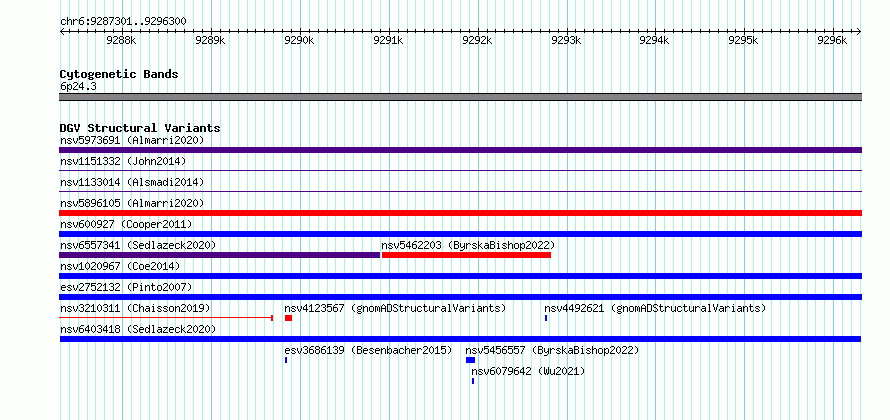Select the blue bar under nsv600927
Viewport: 890px width, 420px height.
tap(460, 234)
